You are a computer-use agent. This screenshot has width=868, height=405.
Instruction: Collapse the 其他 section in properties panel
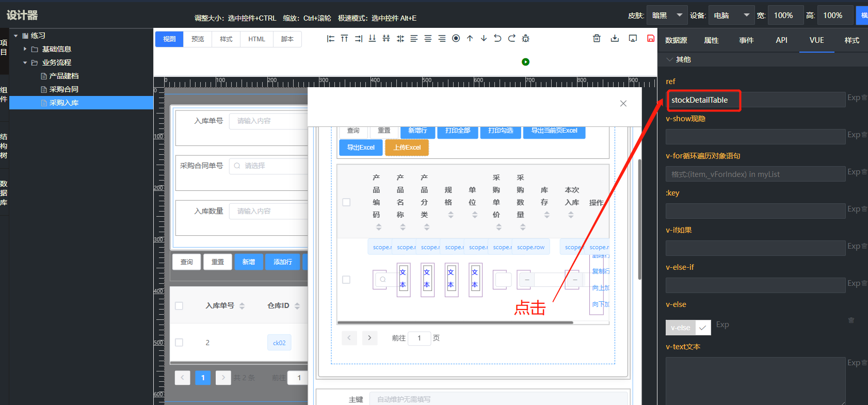[670, 59]
